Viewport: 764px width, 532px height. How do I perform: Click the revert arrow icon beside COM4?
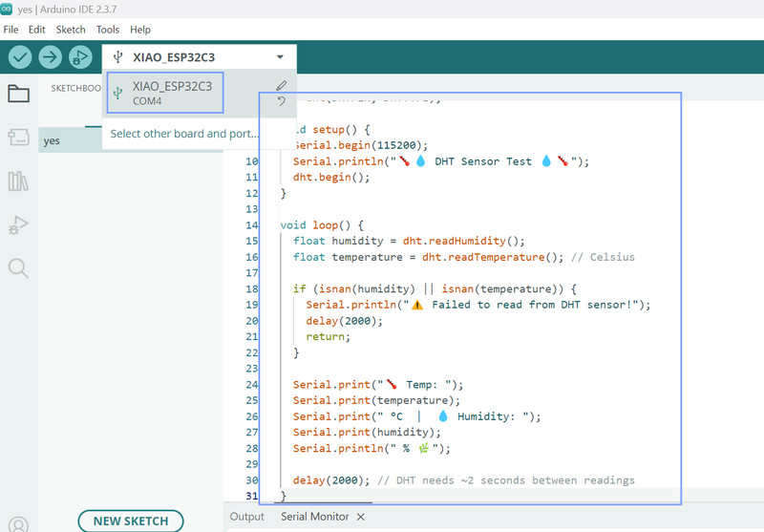point(281,101)
